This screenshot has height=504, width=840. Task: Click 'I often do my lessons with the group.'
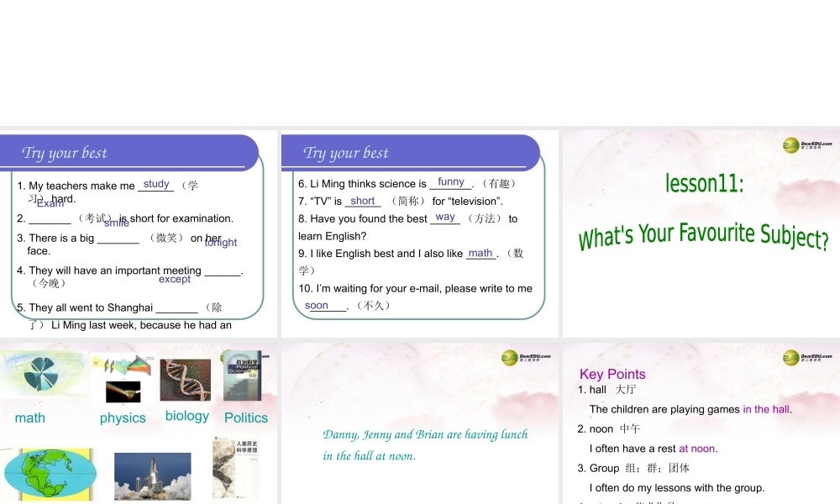677,488
